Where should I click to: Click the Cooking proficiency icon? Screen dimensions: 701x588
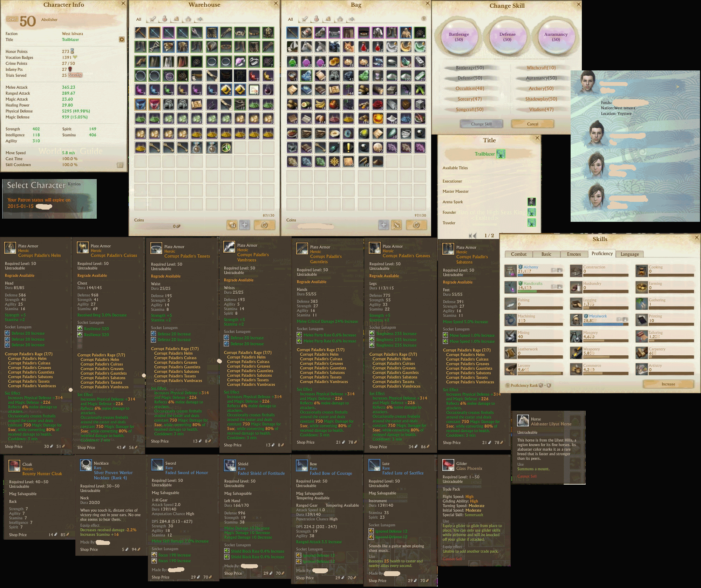(642, 271)
